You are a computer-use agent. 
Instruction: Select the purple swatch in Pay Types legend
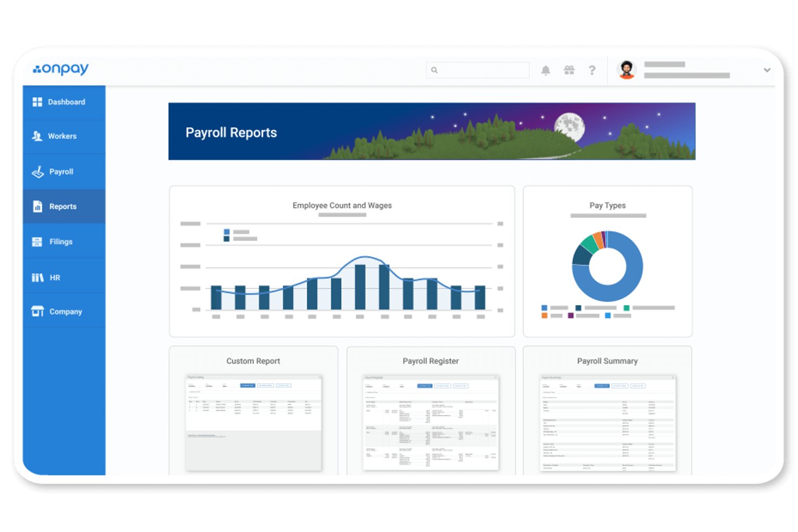[x=571, y=315]
